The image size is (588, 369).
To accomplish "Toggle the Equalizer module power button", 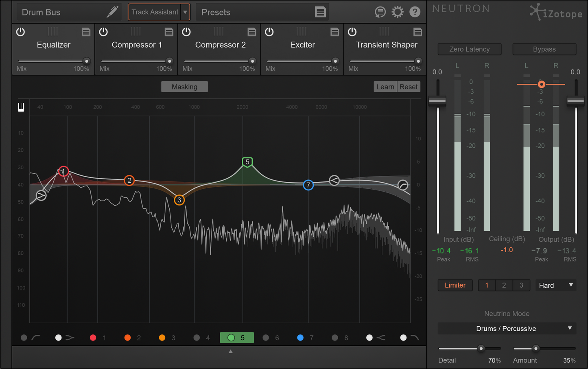I will (x=20, y=32).
